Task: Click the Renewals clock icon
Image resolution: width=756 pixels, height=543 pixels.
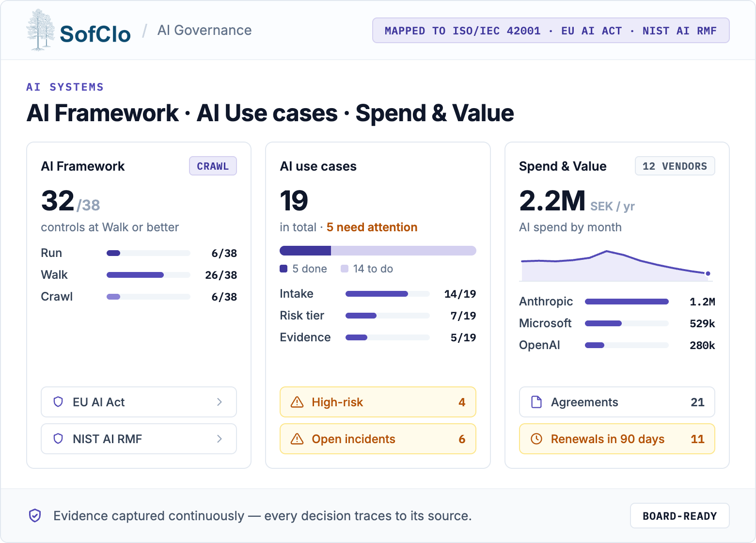Action: point(536,439)
